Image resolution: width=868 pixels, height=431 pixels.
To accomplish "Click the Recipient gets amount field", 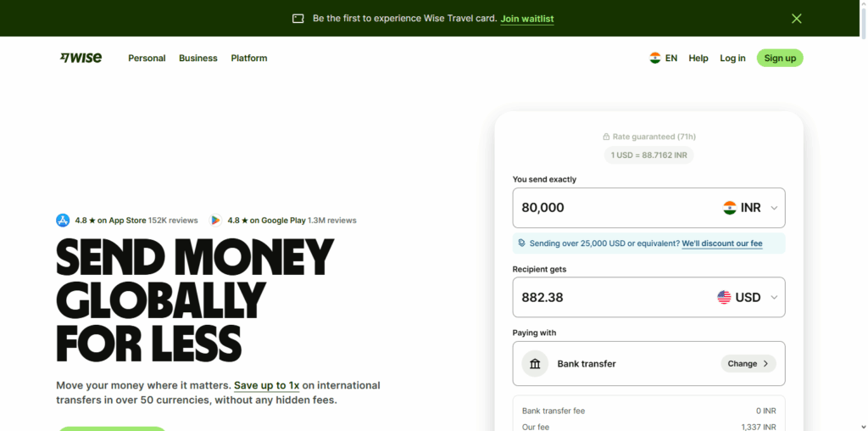I will [x=610, y=298].
